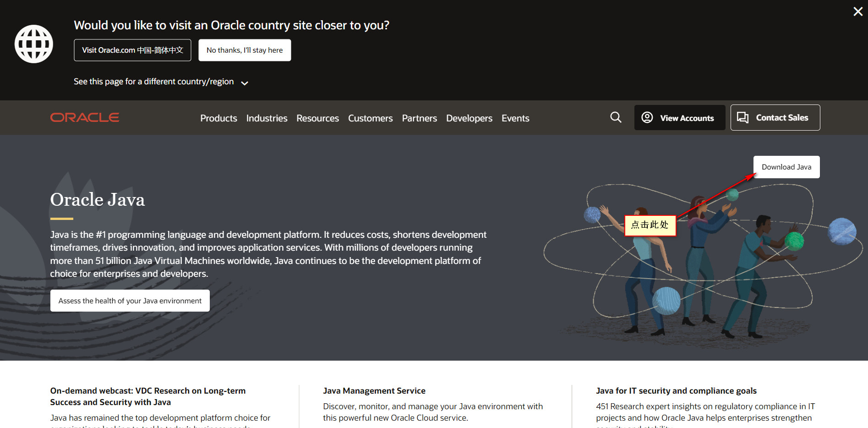Click the user icon in View Accounts
The width and height of the screenshot is (868, 428).
[x=647, y=117]
